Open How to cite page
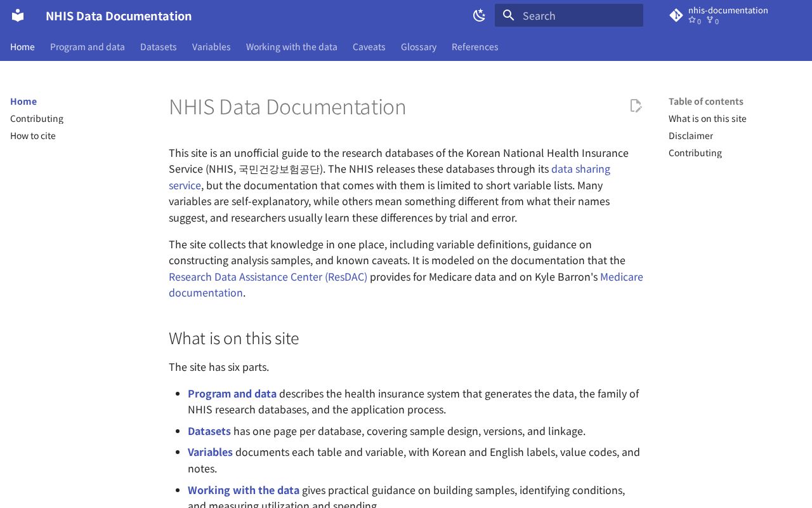Screen dimensions: 812x508 click(x=33, y=135)
